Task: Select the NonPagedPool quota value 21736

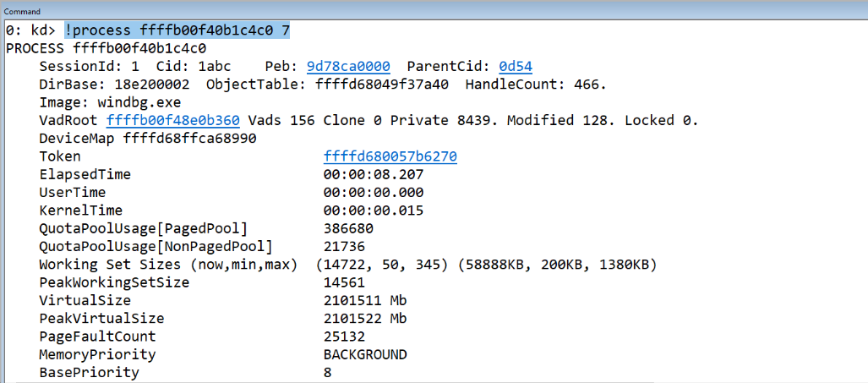Action: pos(344,246)
